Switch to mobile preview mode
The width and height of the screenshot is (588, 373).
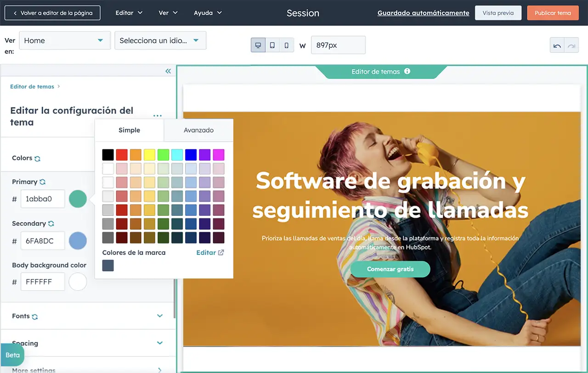287,45
